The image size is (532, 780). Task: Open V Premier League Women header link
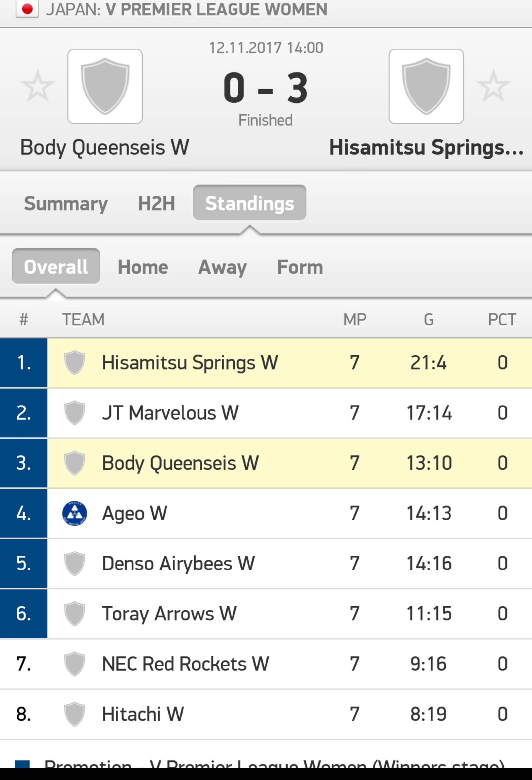coord(216,9)
